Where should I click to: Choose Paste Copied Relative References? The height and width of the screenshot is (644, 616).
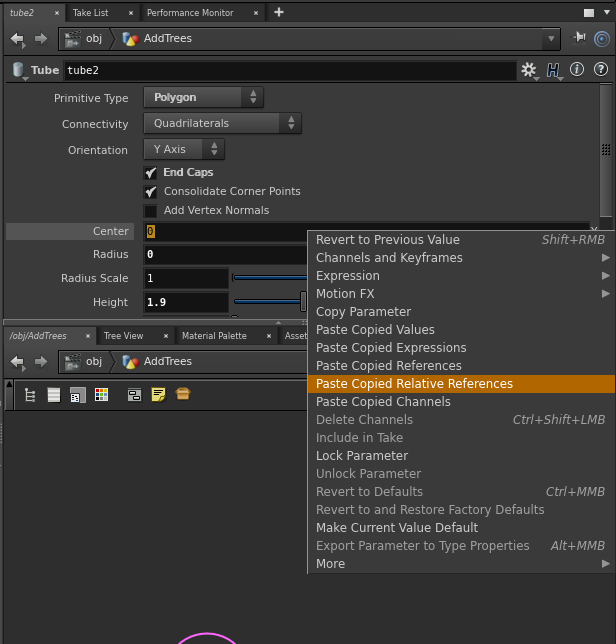[461, 384]
